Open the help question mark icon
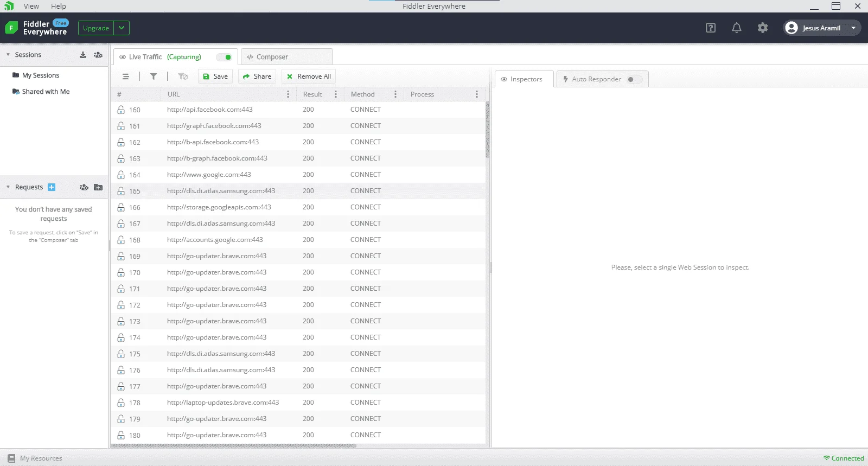The height and width of the screenshot is (466, 868). coord(711,28)
